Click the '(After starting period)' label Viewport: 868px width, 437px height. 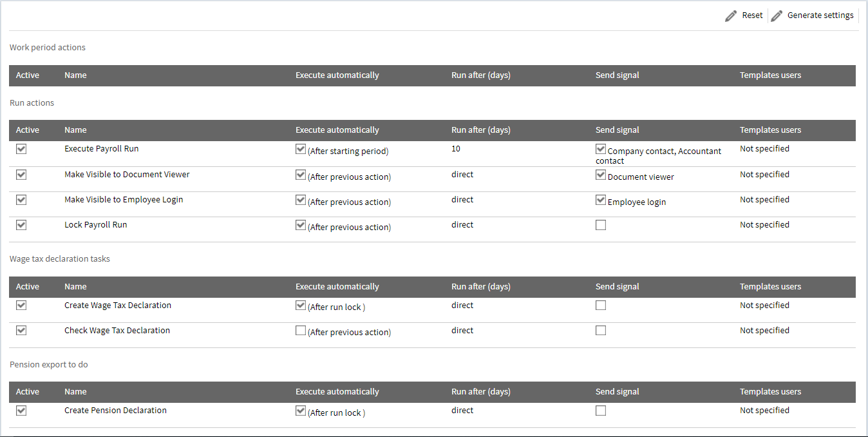click(x=348, y=151)
